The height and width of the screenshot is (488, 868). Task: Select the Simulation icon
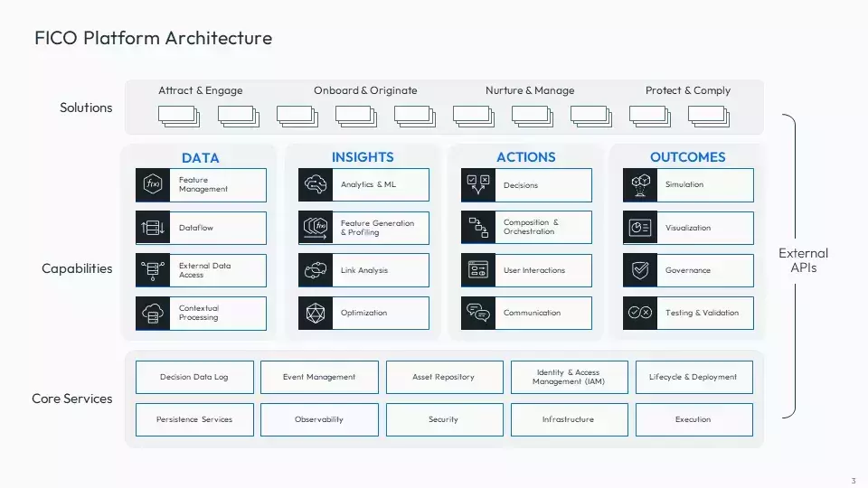point(640,184)
